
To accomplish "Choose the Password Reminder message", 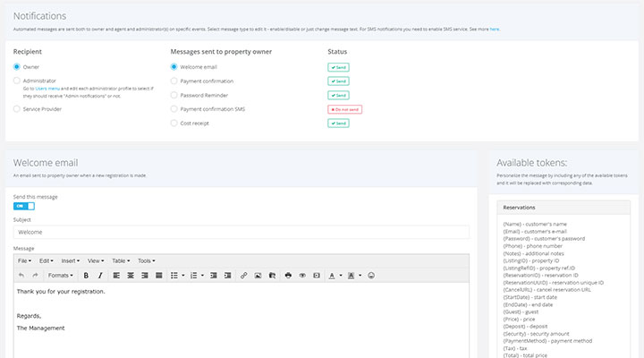I will (174, 95).
